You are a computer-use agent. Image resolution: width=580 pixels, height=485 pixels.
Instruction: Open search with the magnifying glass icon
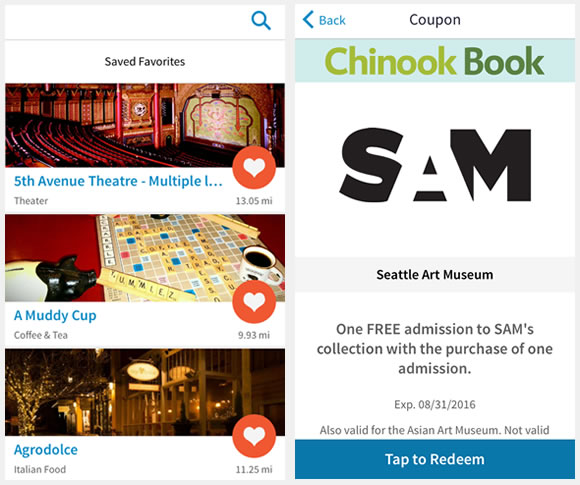click(x=261, y=20)
